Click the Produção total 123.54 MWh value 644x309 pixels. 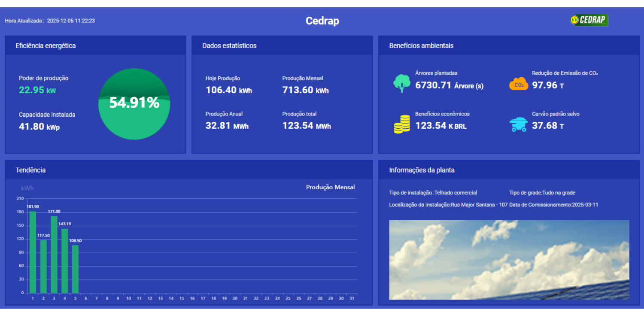[x=307, y=126]
